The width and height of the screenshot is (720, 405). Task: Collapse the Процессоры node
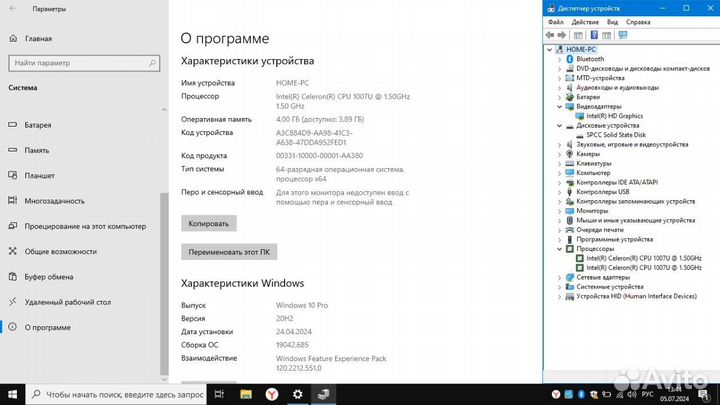click(x=559, y=249)
